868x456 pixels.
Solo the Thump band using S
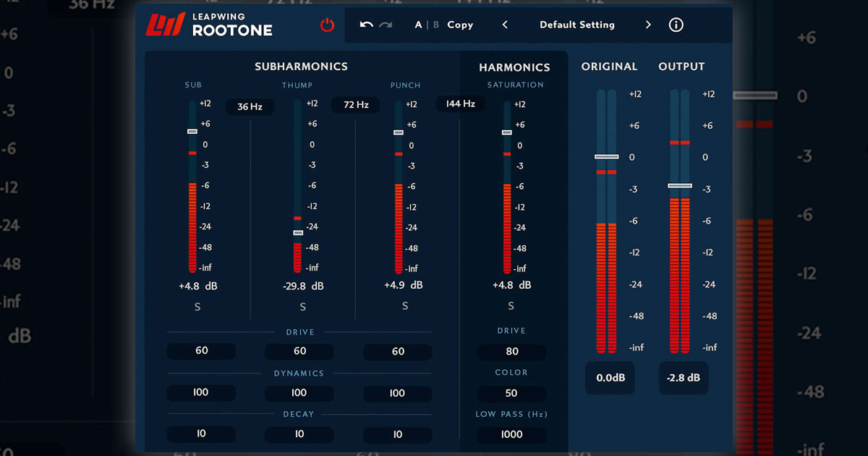302,307
